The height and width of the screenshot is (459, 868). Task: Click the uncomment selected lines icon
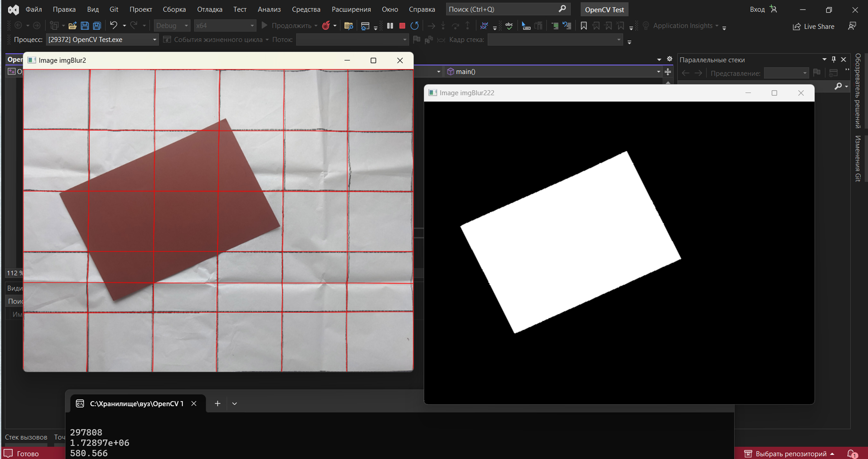coord(567,26)
